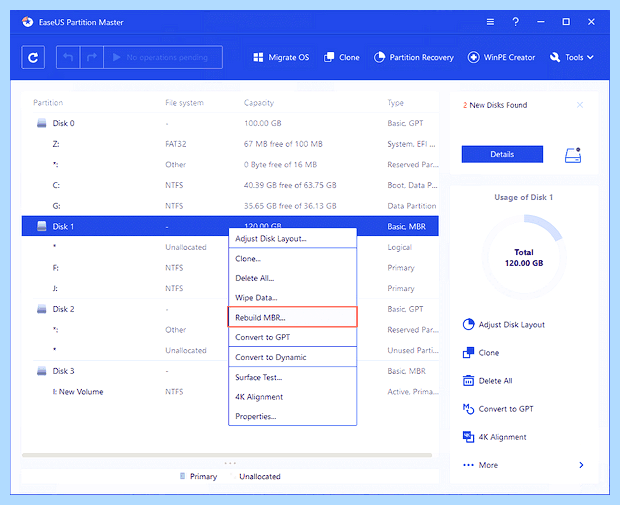The width and height of the screenshot is (620, 505).
Task: Dismiss the New Disks Found notice
Action: pyautogui.click(x=580, y=105)
